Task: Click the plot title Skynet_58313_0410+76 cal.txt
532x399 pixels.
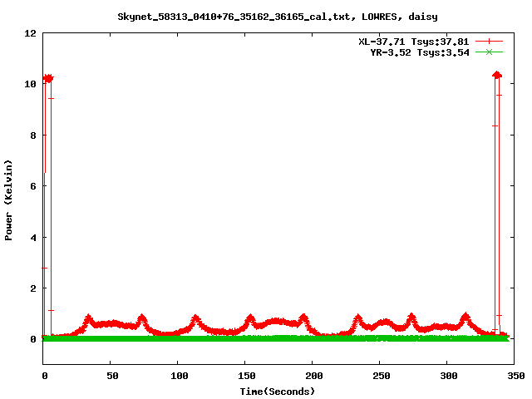Action: coord(278,17)
